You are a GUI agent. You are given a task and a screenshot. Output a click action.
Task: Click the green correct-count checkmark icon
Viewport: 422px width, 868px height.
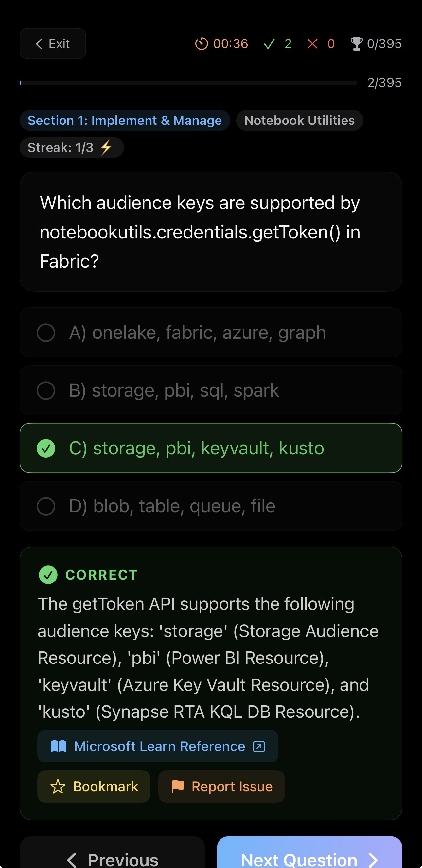tap(269, 44)
